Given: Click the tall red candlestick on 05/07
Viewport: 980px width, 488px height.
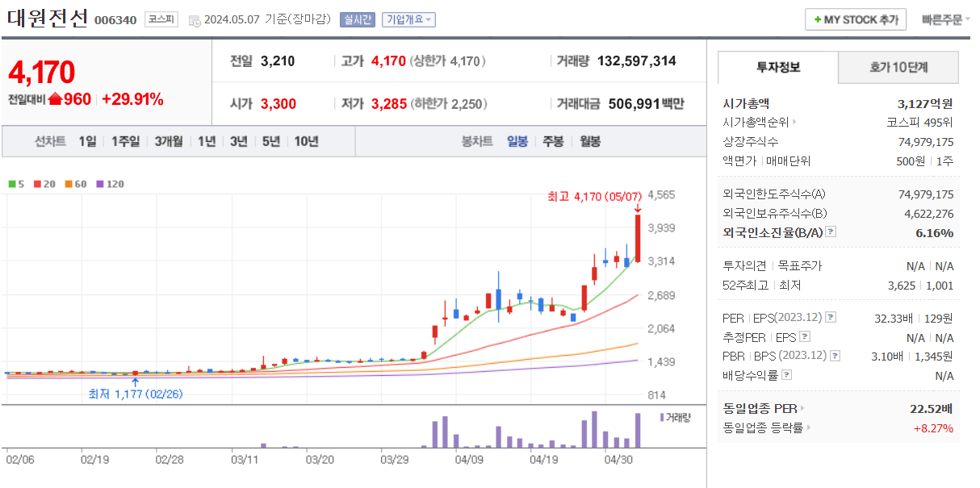Looking at the screenshot, I should tap(638, 238).
